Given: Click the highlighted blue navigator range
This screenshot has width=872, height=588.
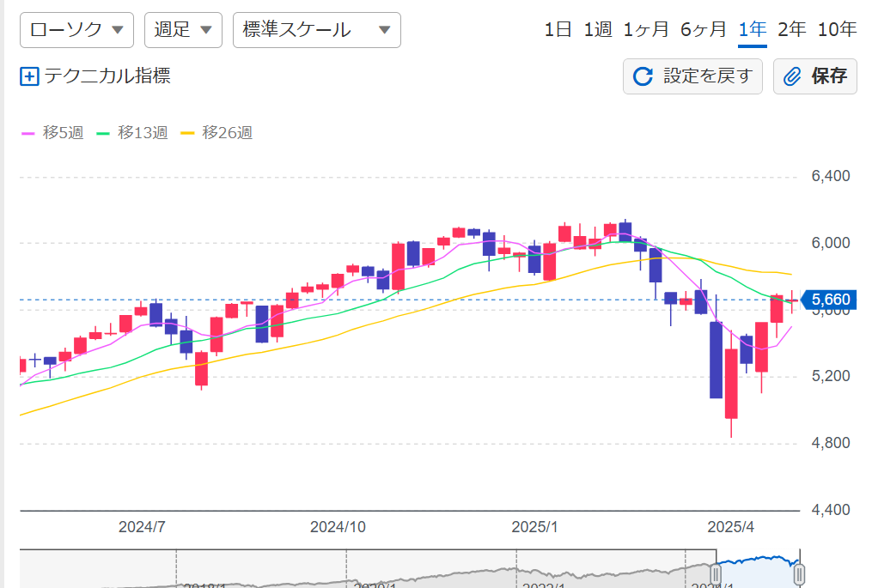Looking at the screenshot, I should (x=758, y=569).
